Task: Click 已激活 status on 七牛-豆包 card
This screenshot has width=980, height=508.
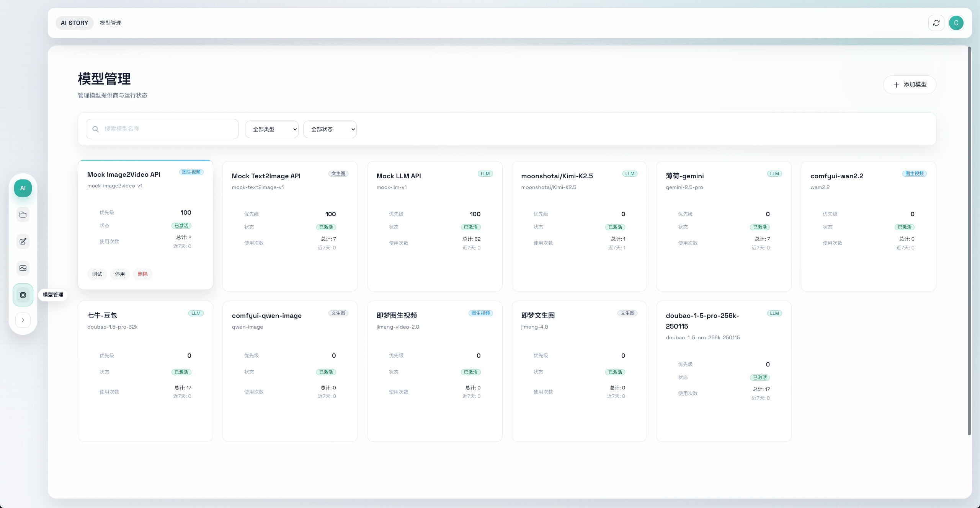Action: (x=181, y=372)
